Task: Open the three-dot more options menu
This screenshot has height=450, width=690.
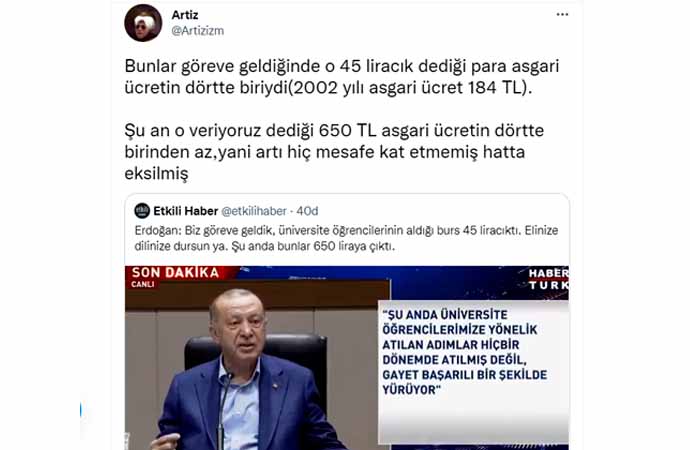Action: tap(562, 15)
